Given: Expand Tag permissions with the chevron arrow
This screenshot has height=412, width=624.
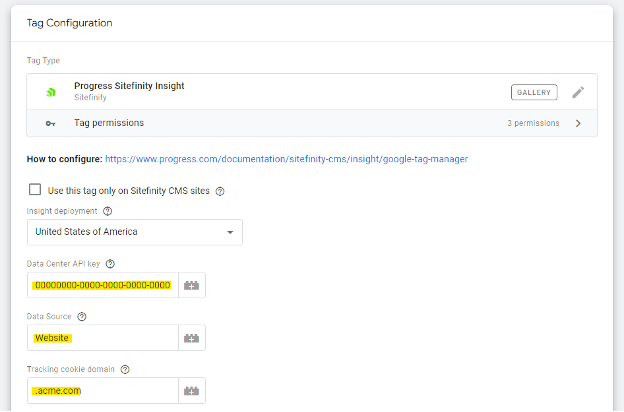Looking at the screenshot, I should (578, 123).
